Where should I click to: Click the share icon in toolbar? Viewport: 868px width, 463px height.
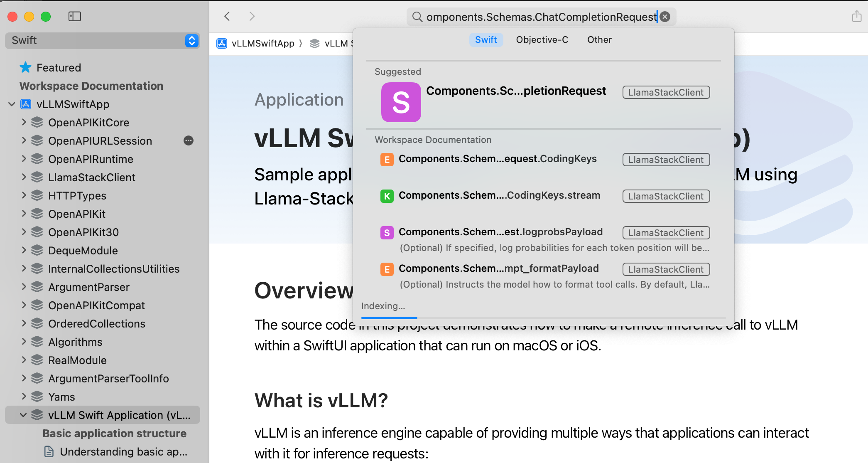(856, 16)
